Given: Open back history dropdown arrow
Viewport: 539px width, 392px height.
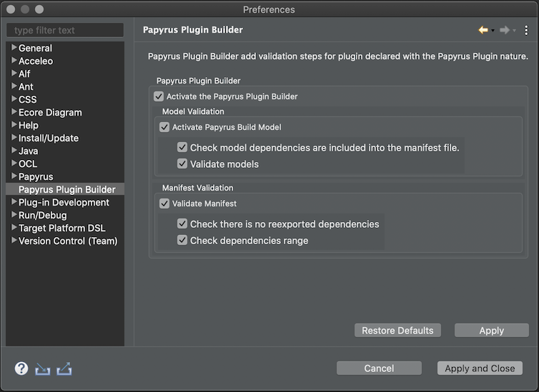Looking at the screenshot, I should (493, 31).
